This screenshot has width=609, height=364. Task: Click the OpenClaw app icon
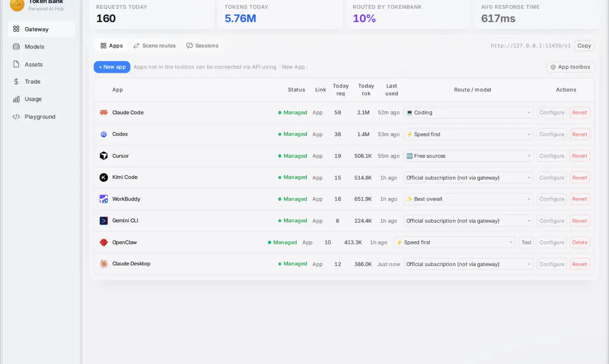[x=104, y=242]
